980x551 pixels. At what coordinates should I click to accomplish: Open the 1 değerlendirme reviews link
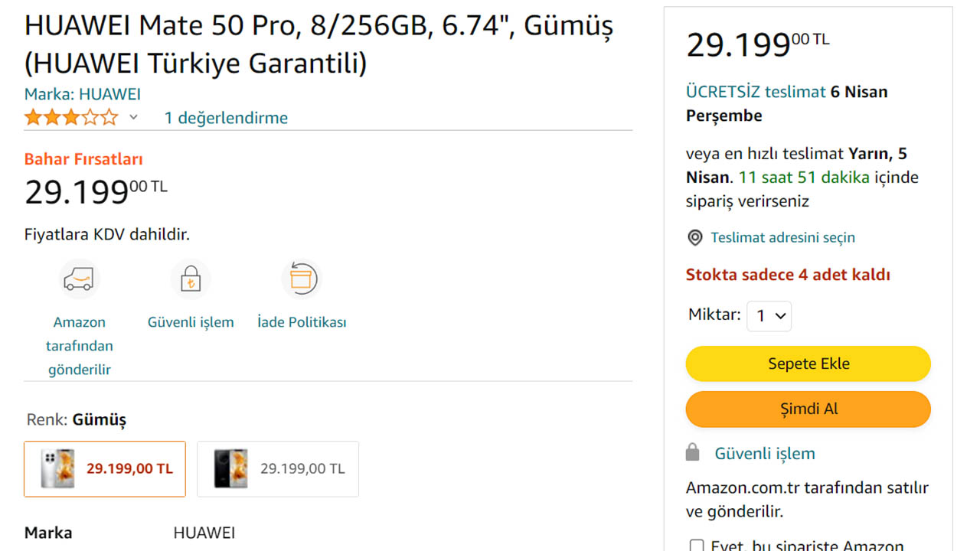226,118
